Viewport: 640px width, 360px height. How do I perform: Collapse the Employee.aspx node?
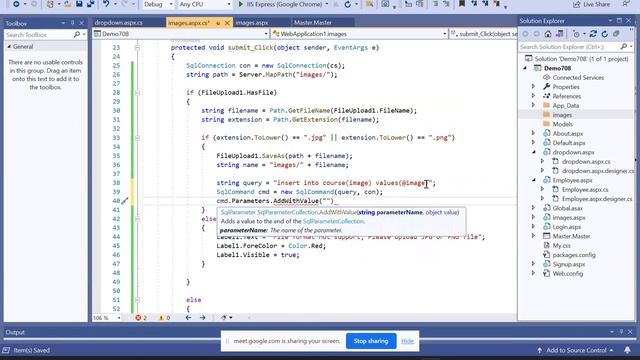(534, 180)
